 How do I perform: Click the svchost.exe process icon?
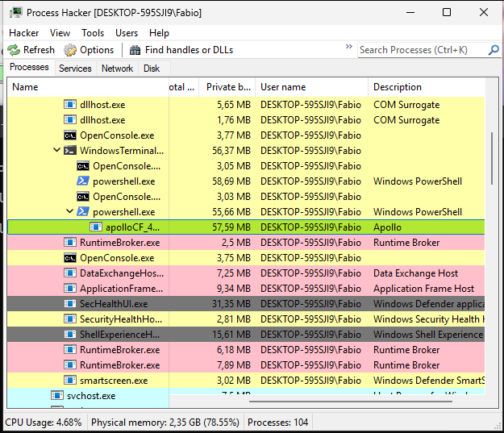pos(57,395)
